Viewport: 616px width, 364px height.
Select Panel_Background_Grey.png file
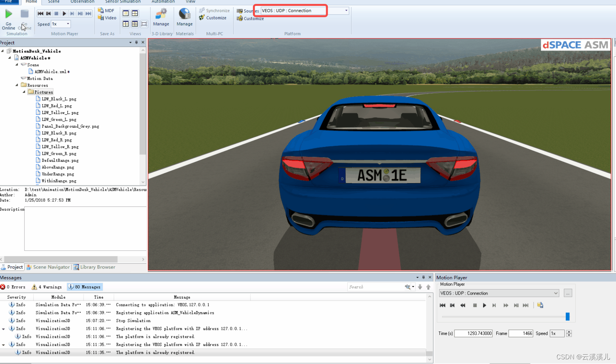click(67, 126)
